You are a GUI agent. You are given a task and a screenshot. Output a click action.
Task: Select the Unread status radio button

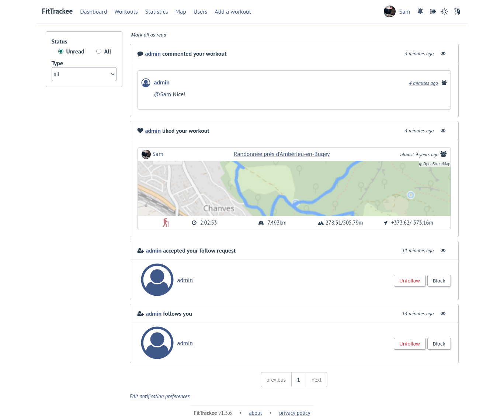61,51
